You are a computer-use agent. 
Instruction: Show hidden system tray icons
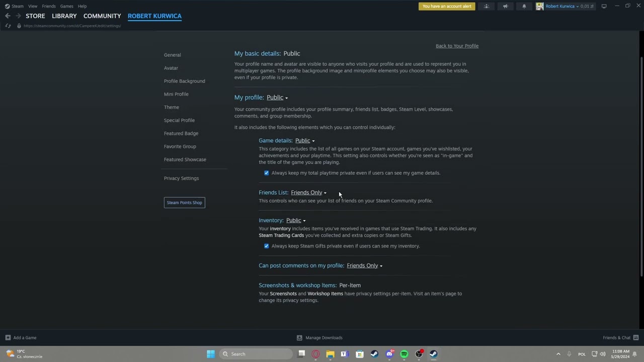(558, 354)
